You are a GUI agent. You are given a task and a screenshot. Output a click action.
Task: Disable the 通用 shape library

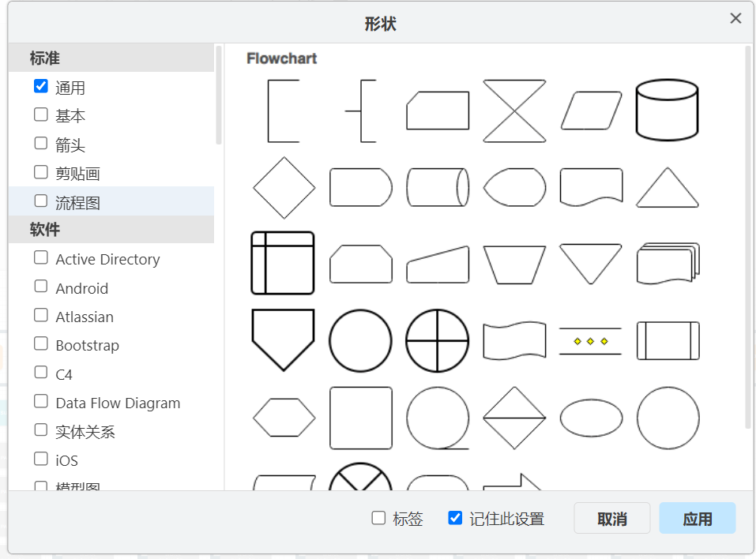40,86
